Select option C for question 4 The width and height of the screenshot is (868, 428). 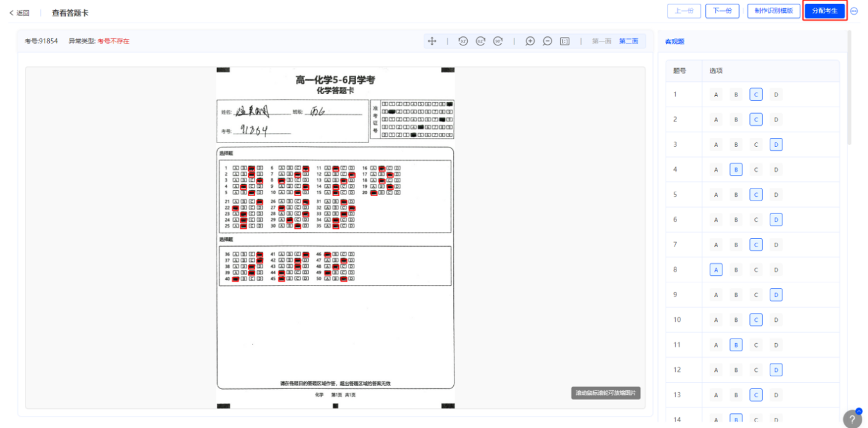[x=756, y=169]
